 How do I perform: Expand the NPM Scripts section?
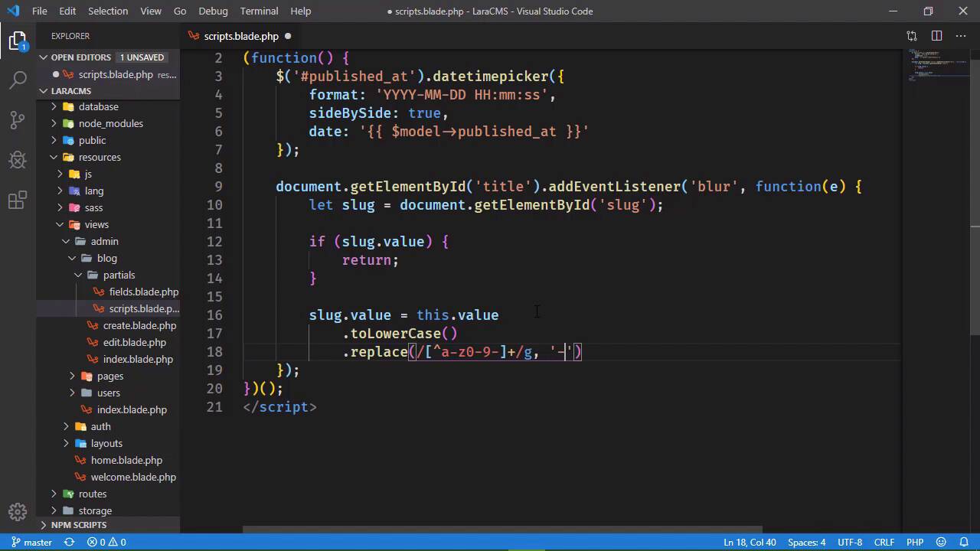[78, 525]
